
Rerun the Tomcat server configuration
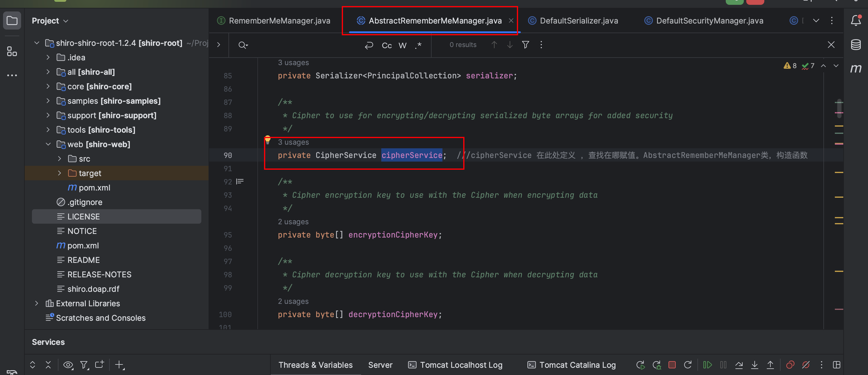(640, 365)
